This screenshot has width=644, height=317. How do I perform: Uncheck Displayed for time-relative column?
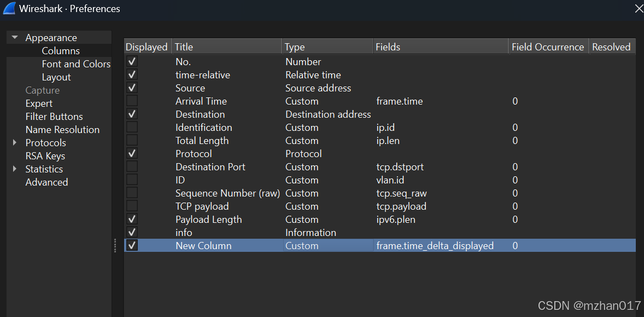(132, 75)
